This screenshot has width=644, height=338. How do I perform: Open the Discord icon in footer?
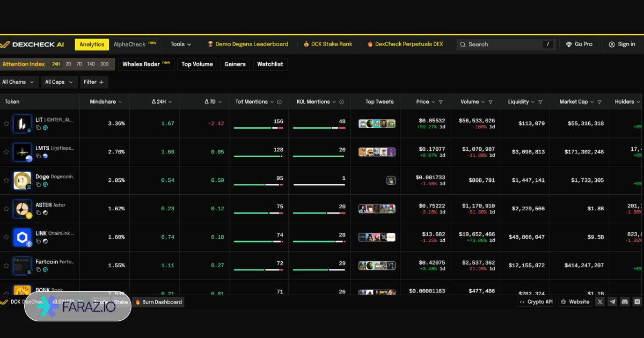pos(625,302)
